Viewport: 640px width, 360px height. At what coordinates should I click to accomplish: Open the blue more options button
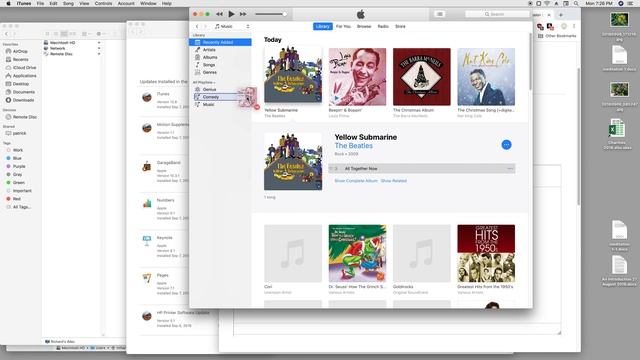pos(506,144)
